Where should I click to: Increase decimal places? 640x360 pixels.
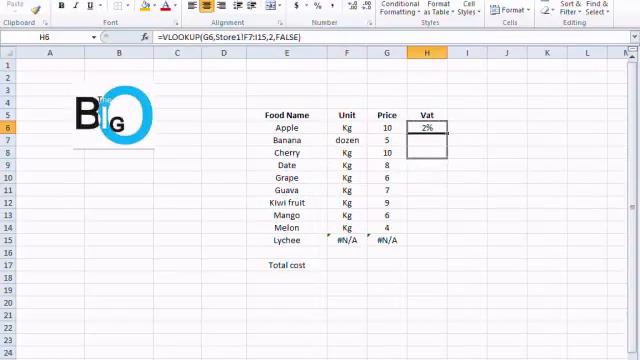(352, 5)
